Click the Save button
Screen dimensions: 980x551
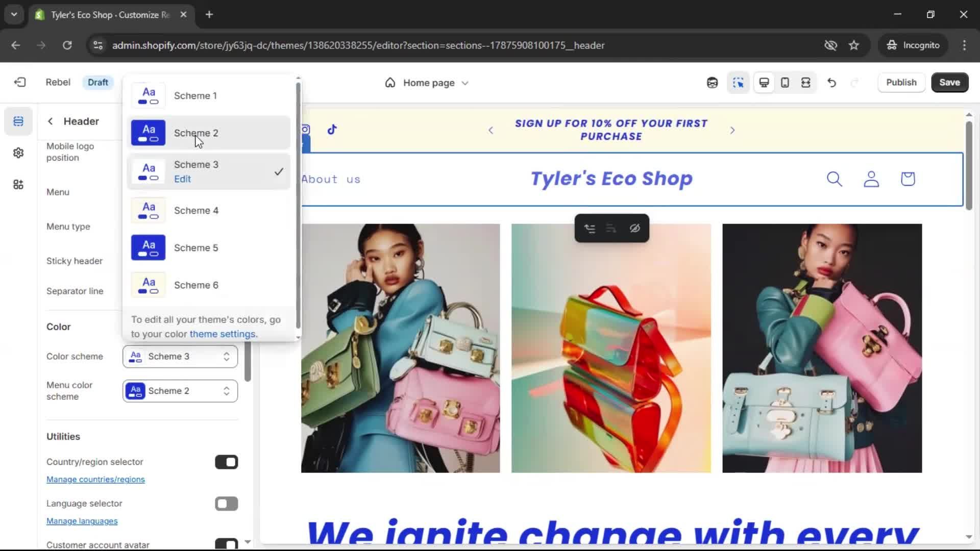(949, 83)
